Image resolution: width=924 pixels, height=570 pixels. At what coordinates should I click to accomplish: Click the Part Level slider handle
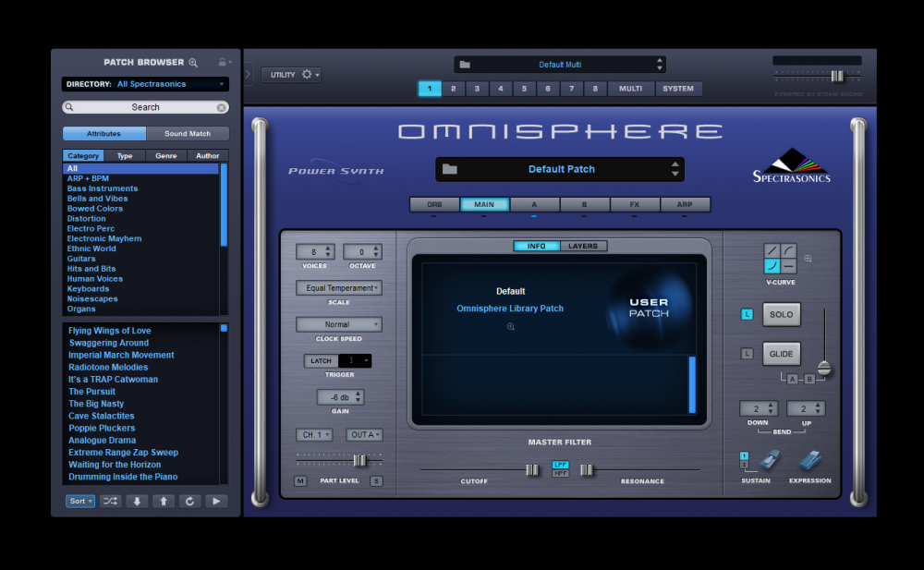point(359,460)
